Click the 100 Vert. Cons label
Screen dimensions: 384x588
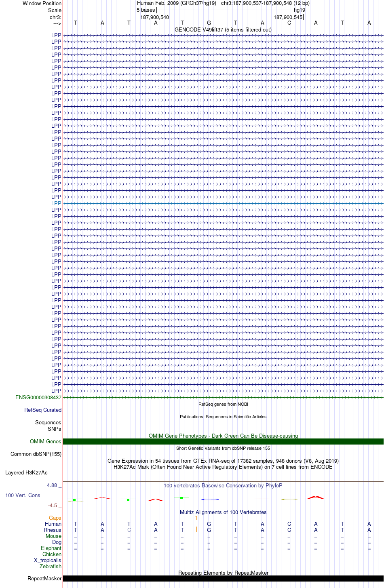tap(23, 495)
